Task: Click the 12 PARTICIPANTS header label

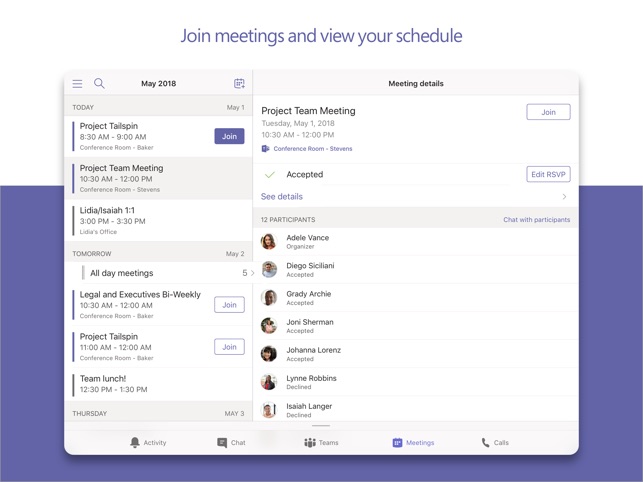Action: click(288, 220)
